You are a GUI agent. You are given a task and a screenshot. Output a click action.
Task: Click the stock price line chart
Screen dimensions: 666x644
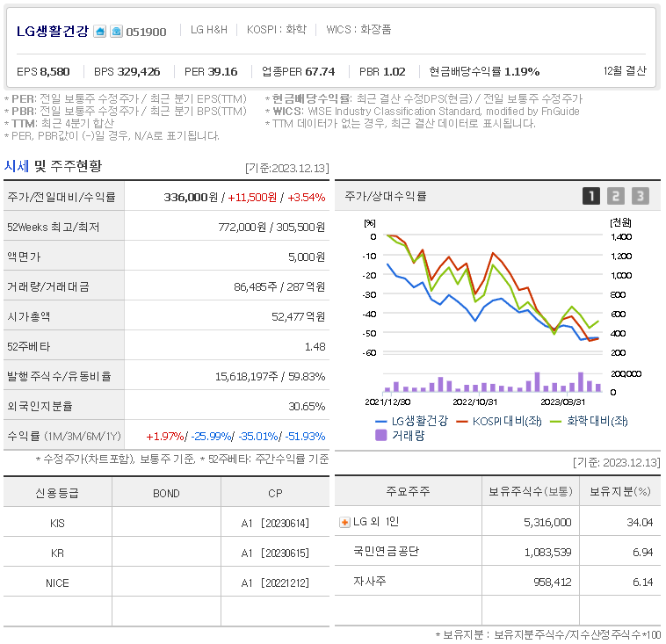coord(493,293)
